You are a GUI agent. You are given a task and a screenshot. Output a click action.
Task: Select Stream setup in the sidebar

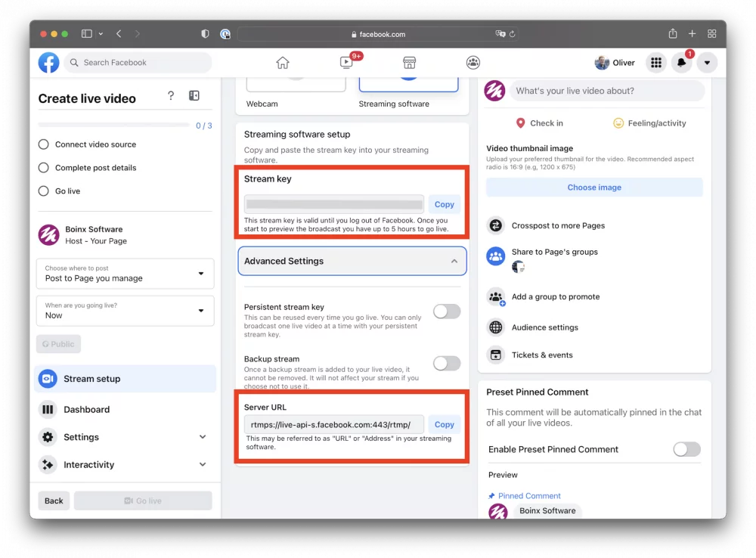[x=125, y=379]
